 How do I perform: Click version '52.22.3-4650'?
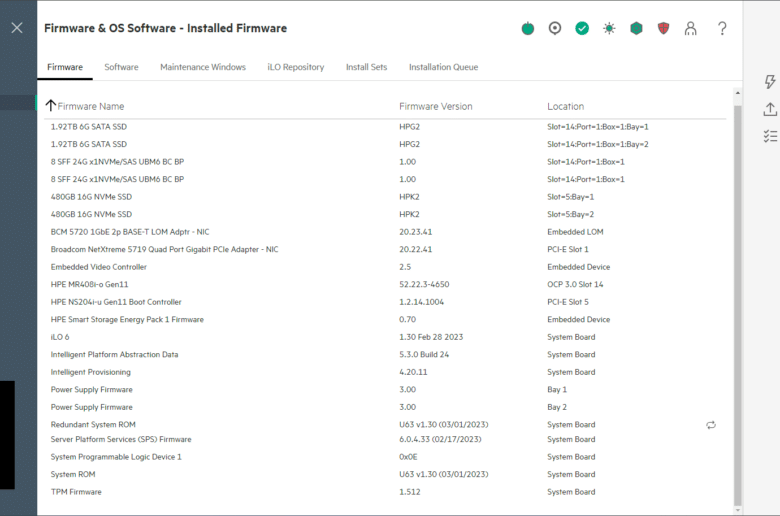coord(424,284)
